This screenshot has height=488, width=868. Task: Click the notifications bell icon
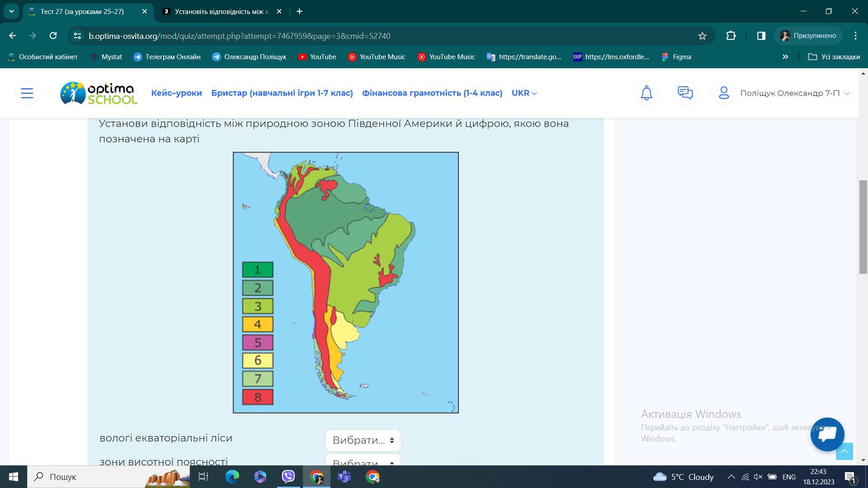point(646,93)
